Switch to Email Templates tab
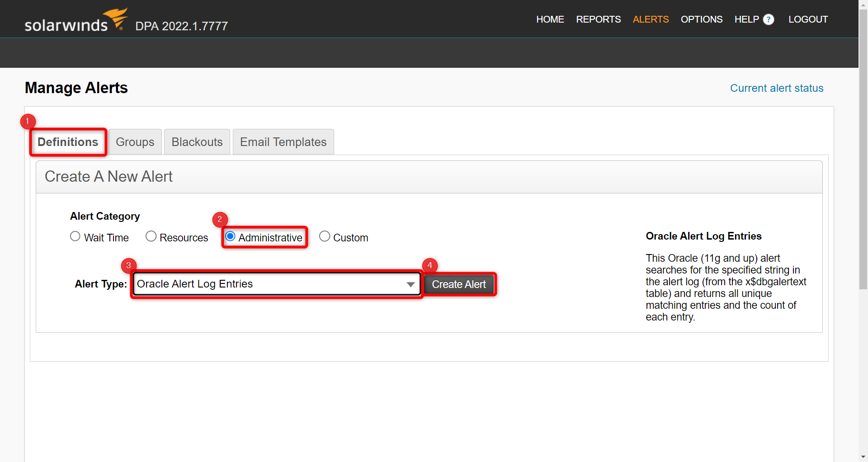Screen dimensions: 868x462 [x=283, y=142]
